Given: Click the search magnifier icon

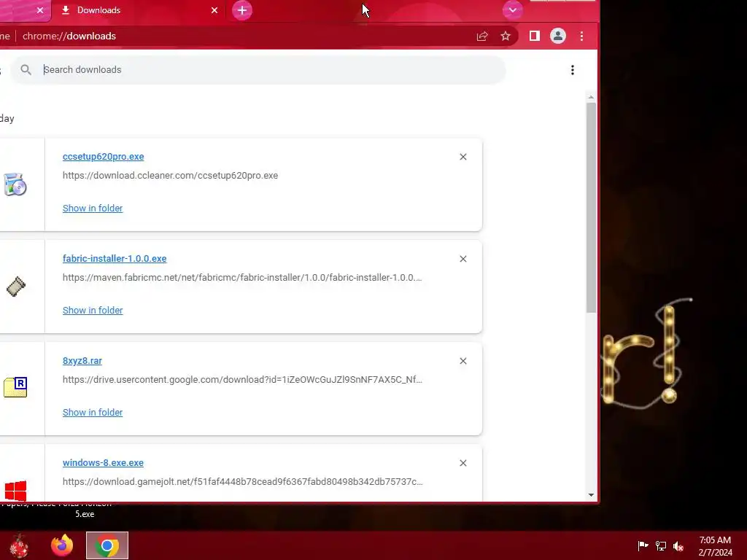Looking at the screenshot, I should [x=26, y=70].
